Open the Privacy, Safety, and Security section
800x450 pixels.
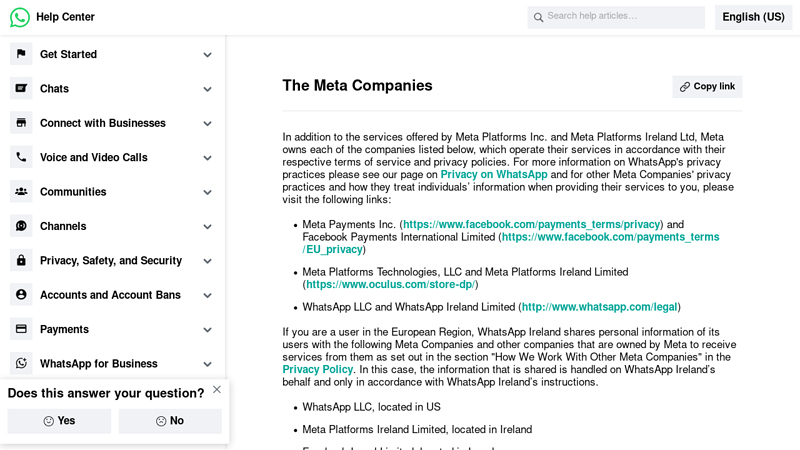tap(112, 260)
